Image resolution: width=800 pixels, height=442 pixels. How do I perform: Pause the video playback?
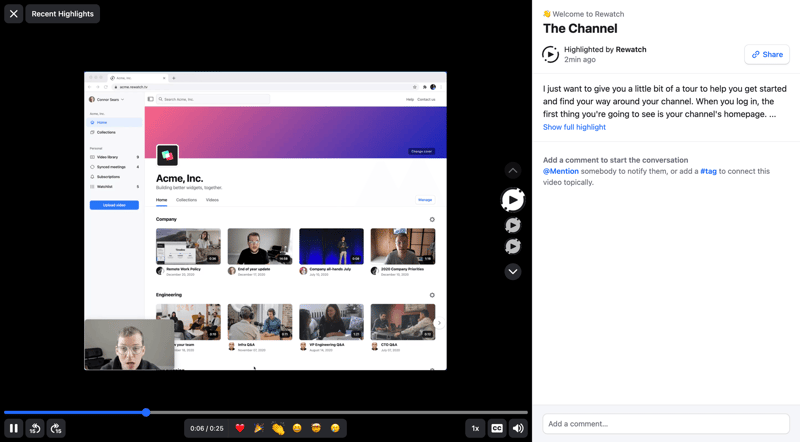14,428
